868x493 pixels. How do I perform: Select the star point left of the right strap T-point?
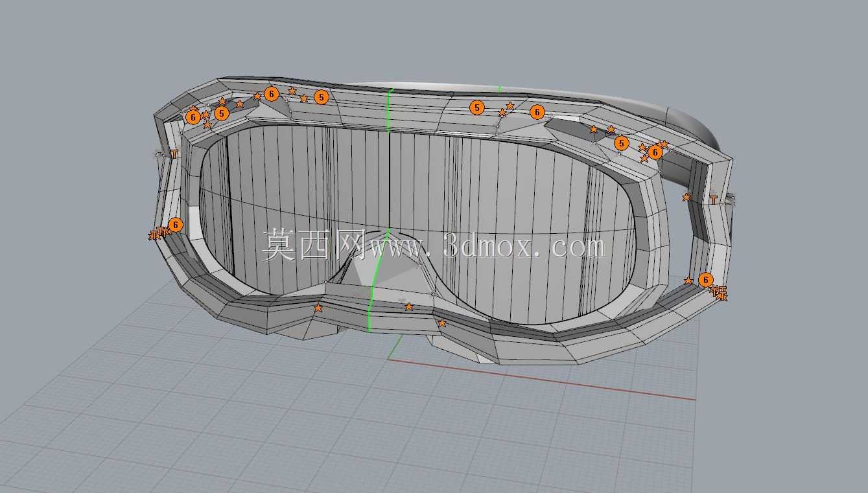[x=686, y=197]
